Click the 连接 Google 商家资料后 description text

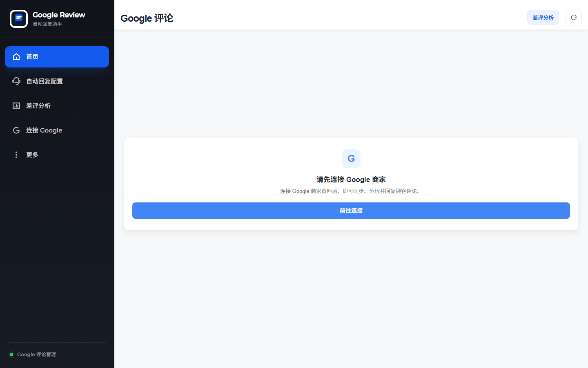tap(351, 191)
